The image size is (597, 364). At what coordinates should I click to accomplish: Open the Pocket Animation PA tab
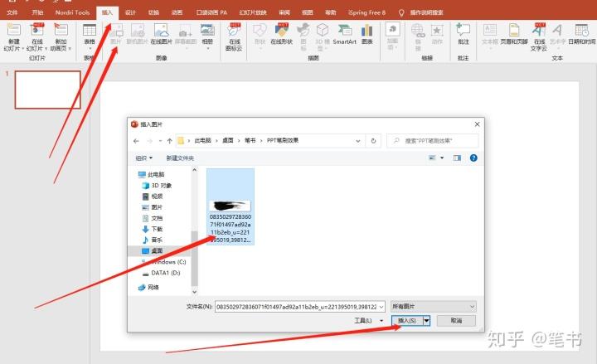click(211, 12)
